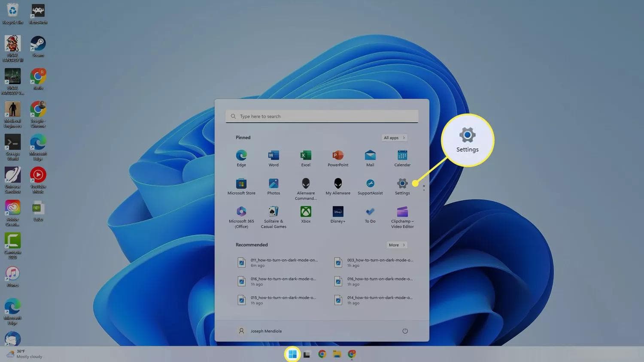Open Task View from the taskbar

point(307,354)
